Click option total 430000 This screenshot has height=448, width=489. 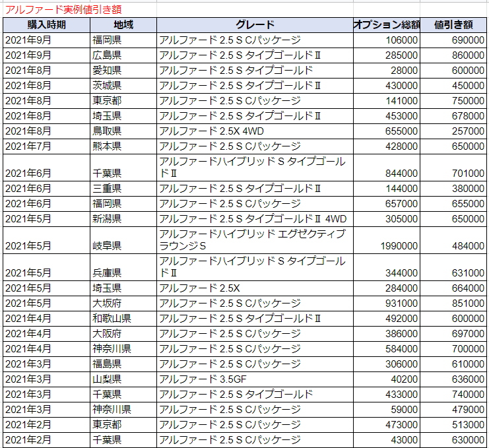(387, 86)
